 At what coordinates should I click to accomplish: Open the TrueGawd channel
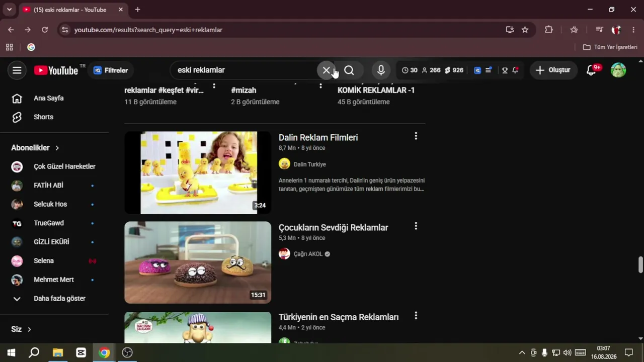click(54, 223)
